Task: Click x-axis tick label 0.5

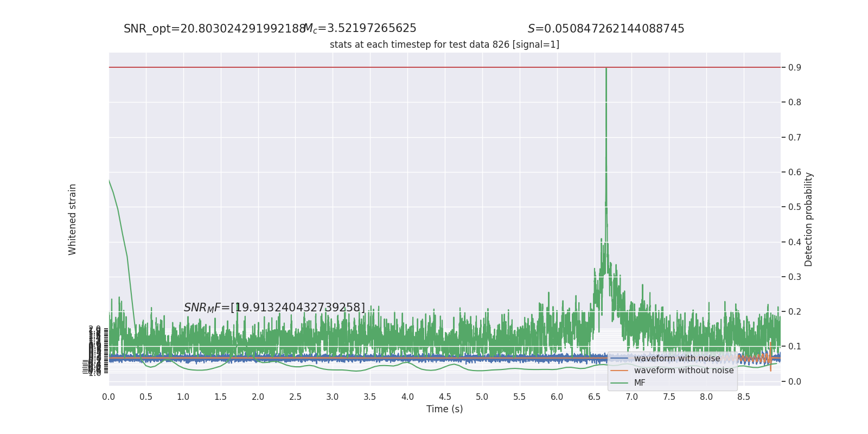Action: pyautogui.click(x=146, y=397)
